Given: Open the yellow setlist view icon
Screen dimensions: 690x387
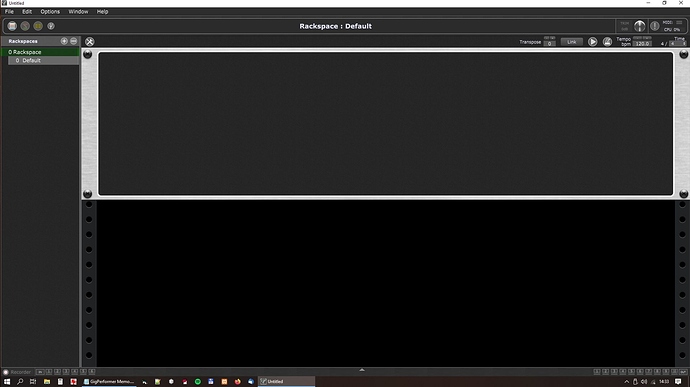Looking at the screenshot, I should [x=38, y=26].
